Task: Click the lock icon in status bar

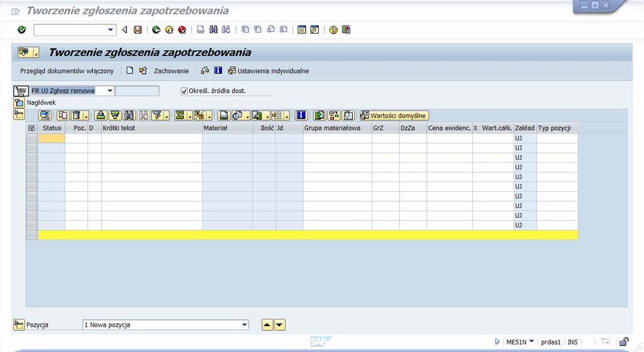Action: (x=624, y=341)
